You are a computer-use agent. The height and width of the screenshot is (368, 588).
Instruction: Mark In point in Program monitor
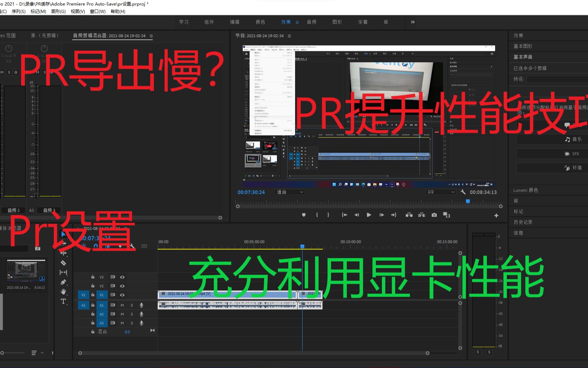tap(317, 215)
